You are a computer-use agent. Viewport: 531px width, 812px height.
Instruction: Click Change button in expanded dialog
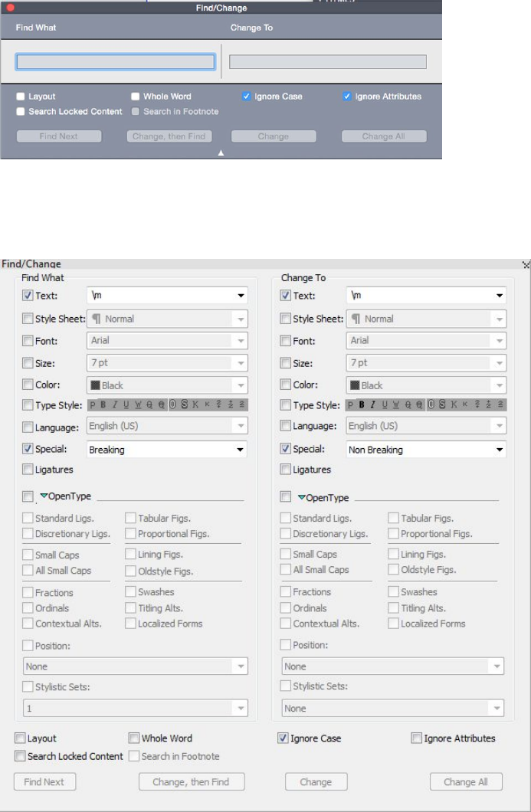(x=316, y=782)
